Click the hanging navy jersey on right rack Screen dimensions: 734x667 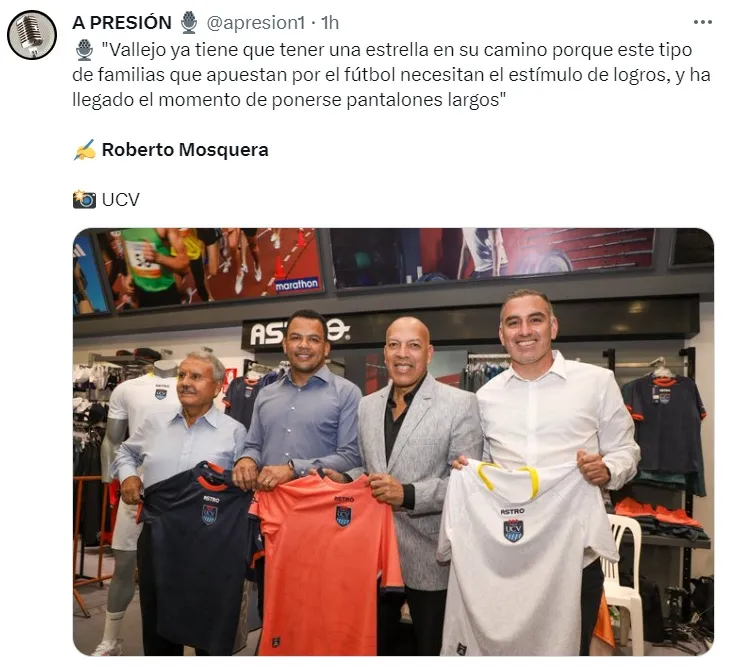coord(665,421)
